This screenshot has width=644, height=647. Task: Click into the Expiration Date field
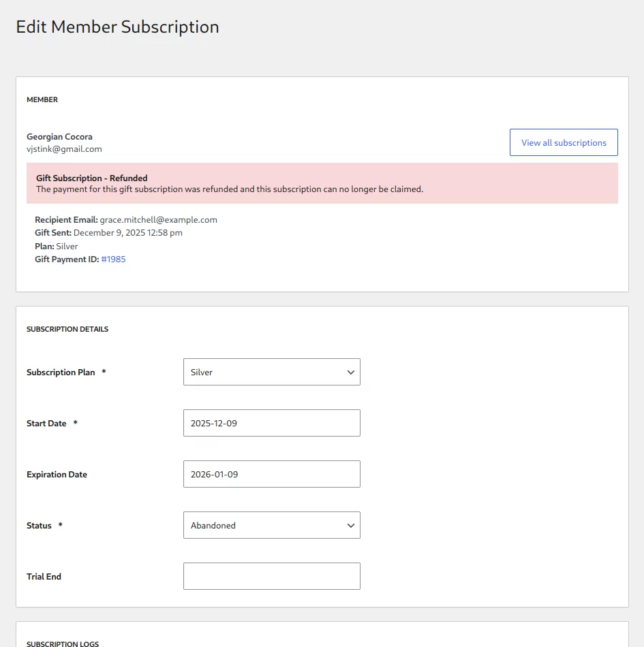point(271,475)
